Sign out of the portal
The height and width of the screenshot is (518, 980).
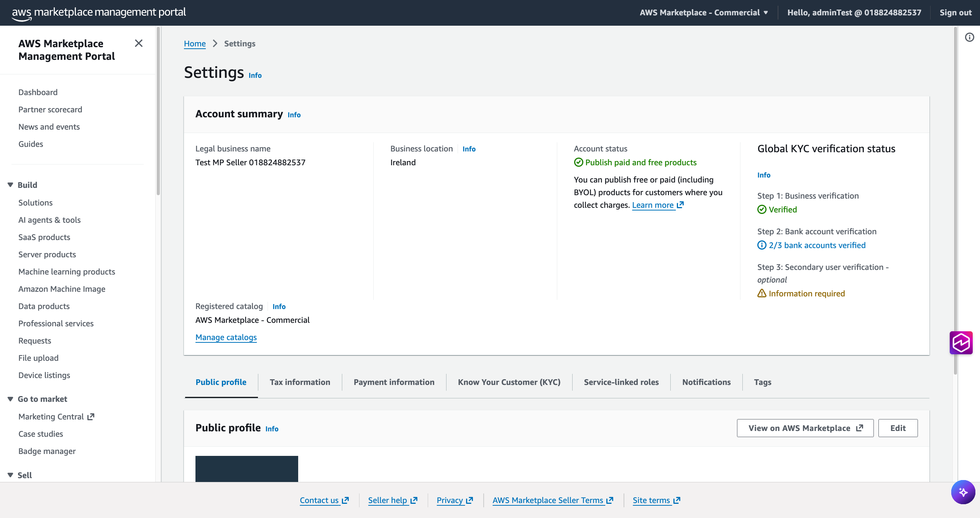[x=955, y=13]
